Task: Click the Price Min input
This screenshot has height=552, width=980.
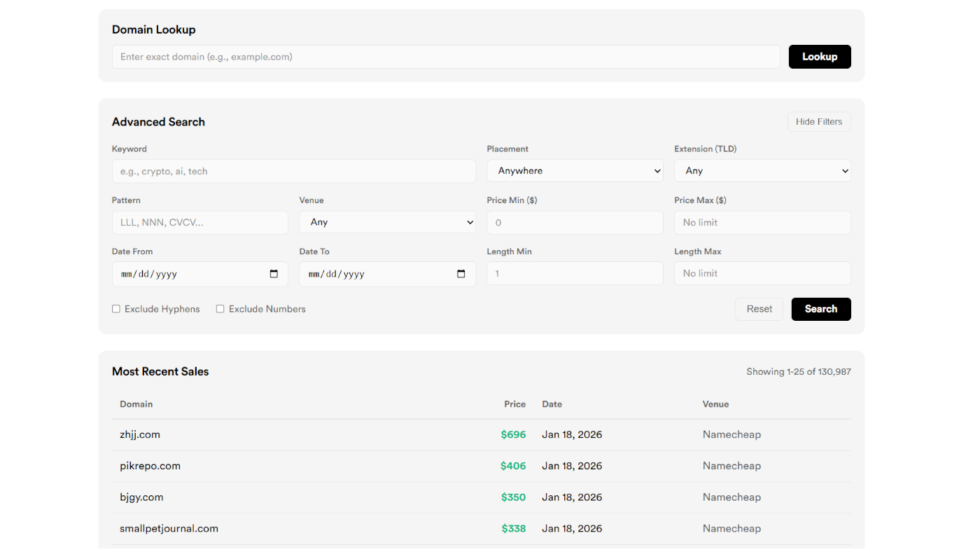Action: (575, 223)
